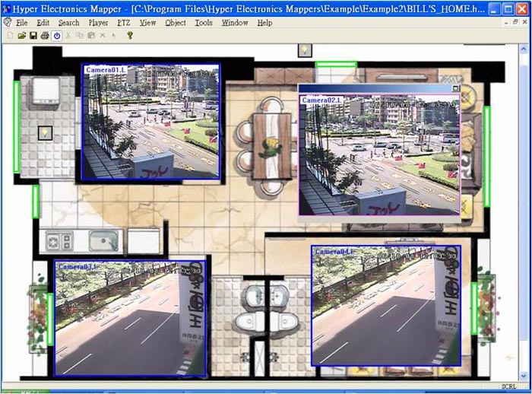Click the Open file toolbar icon
The image size is (532, 394).
click(x=22, y=36)
